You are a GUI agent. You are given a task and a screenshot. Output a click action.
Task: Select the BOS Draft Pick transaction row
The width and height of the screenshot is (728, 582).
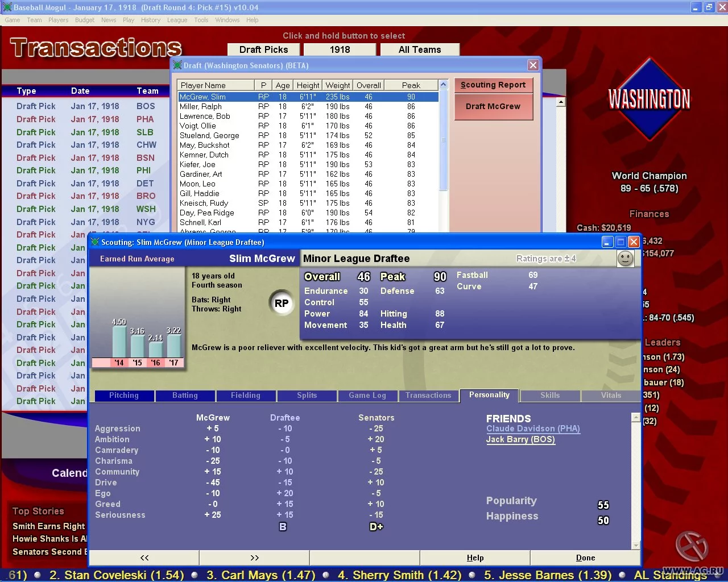pyautogui.click(x=86, y=106)
